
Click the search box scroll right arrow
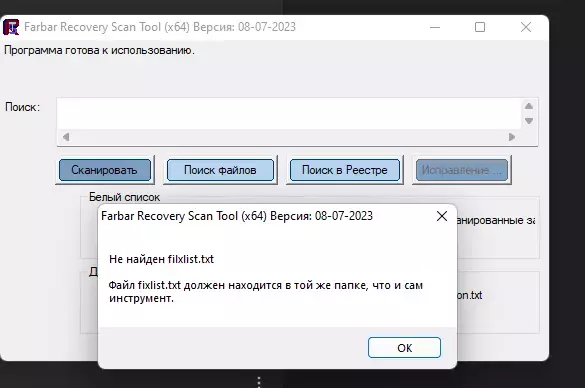pyautogui.click(x=512, y=137)
